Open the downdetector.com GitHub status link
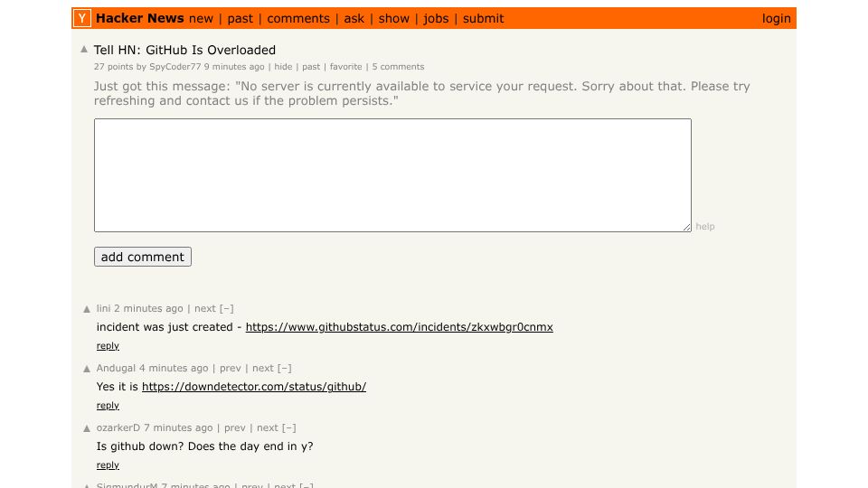Screen dimensions: 868x488 (x=254, y=387)
